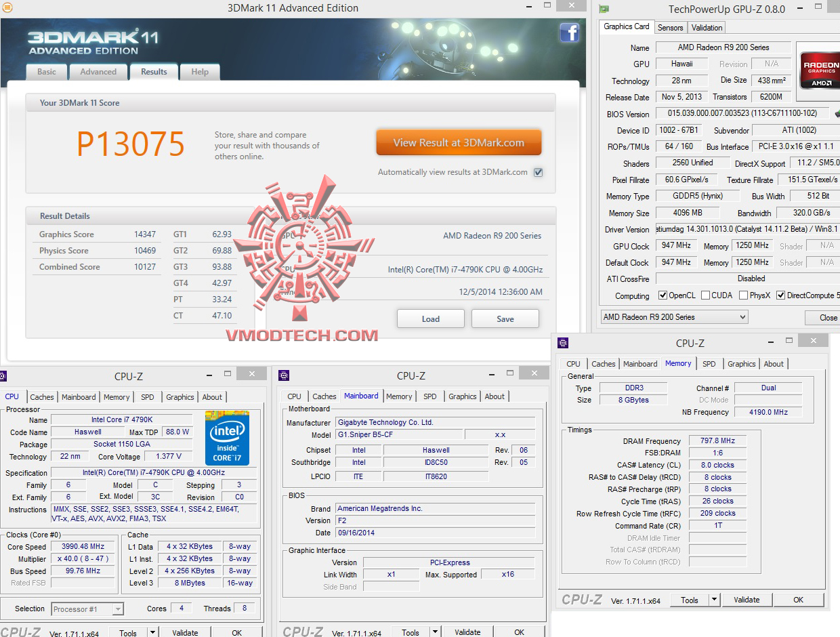Click Command Rate value 1T
The height and width of the screenshot is (637, 840).
coord(717,526)
